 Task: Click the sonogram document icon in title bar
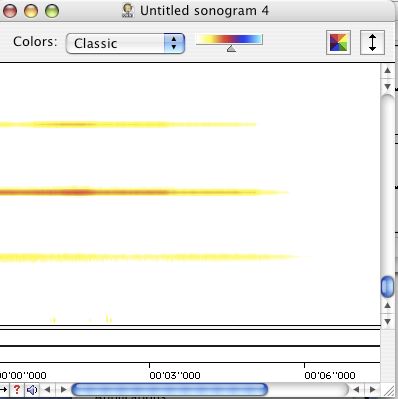point(127,10)
